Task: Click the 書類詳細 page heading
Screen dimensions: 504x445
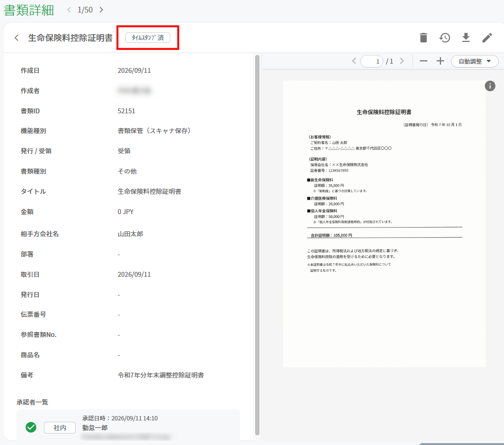Action: tap(29, 10)
